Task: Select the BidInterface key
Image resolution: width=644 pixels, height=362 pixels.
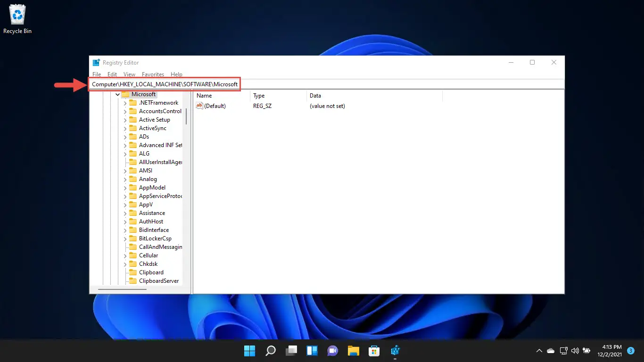Action: coord(154,230)
